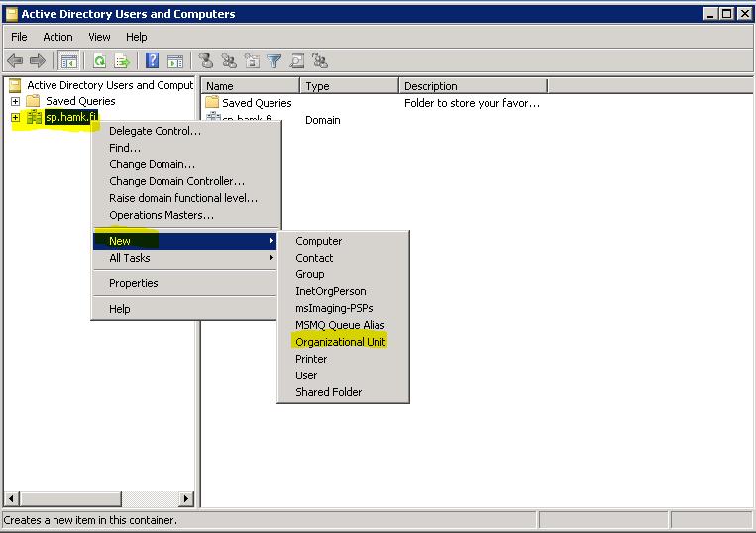Select MSMQ Queue Alias in submenu
This screenshot has height=533, width=756.
pos(343,325)
